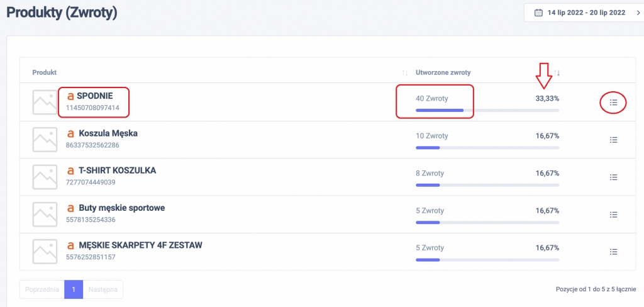Select page 1 in pagination
The width and height of the screenshot is (644, 307).
(x=74, y=289)
